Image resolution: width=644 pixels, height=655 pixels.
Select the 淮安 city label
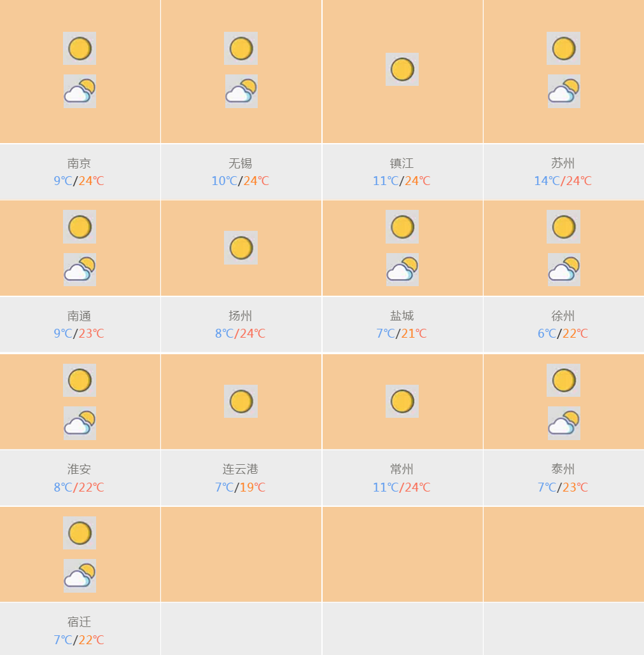(x=79, y=469)
